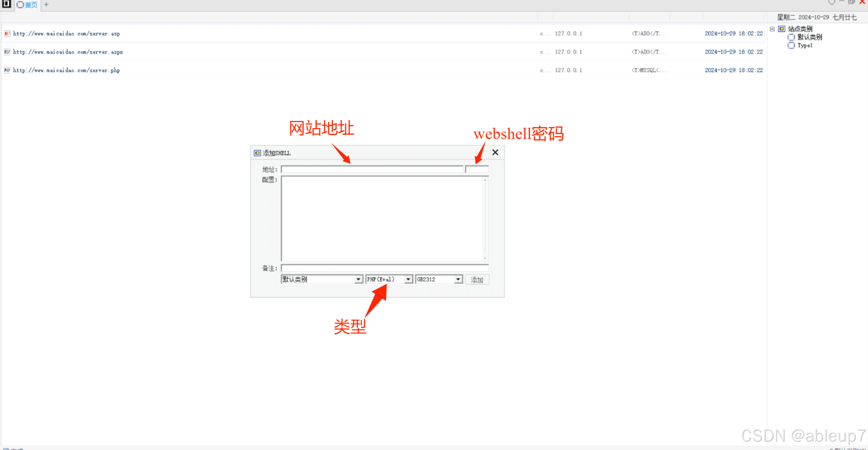Click the ASP icon beside server.aspx entry
Viewport: 868px width, 450px height.
(7, 52)
